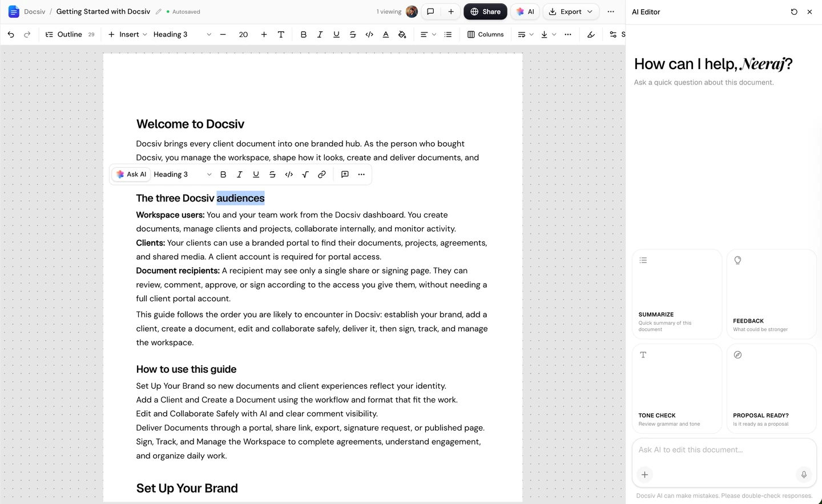Click the Share button
This screenshot has width=822, height=504.
coord(485,11)
